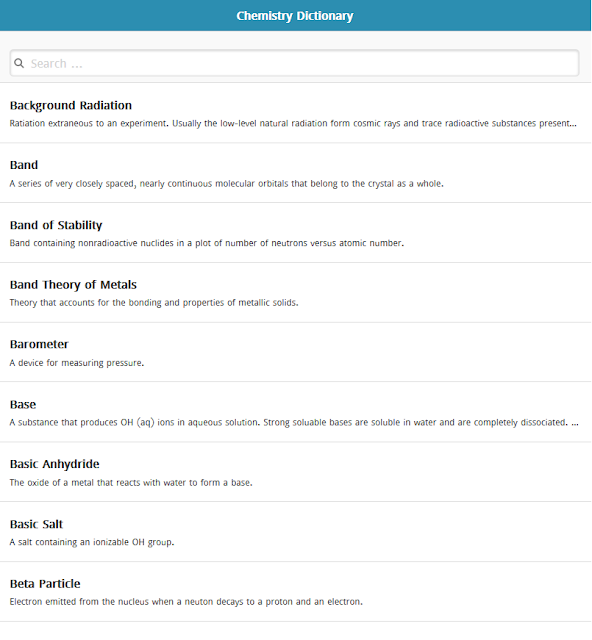Click the Chemistry Dictionary header title
Viewport: 592px width, 640px height.
tap(295, 16)
